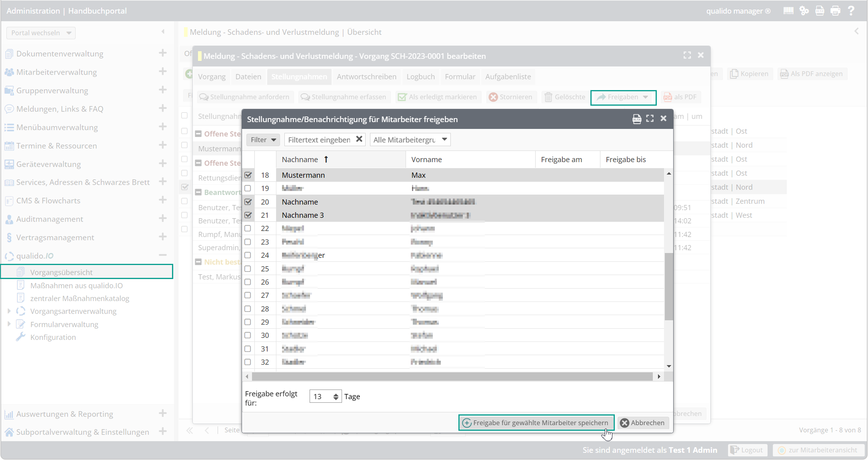Check the checkbox for row 19
The image size is (868, 460).
248,188
